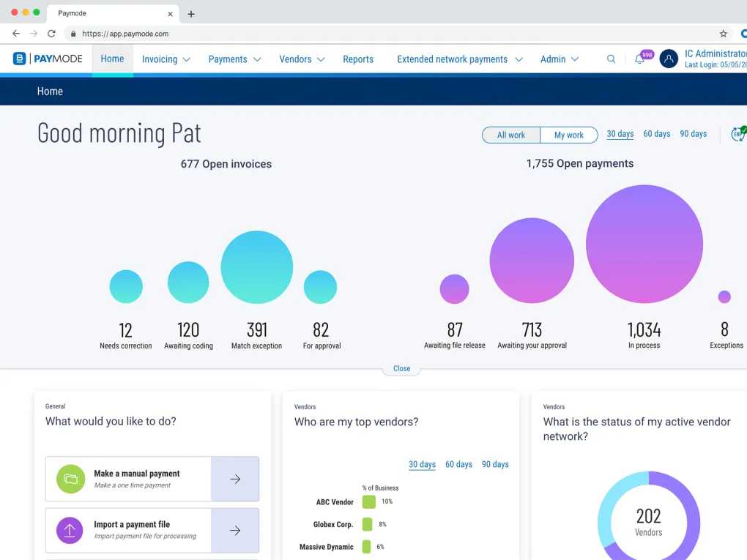Click the 391 Match exception bubble
Image resolution: width=747 pixels, height=560 pixels.
pyautogui.click(x=256, y=267)
